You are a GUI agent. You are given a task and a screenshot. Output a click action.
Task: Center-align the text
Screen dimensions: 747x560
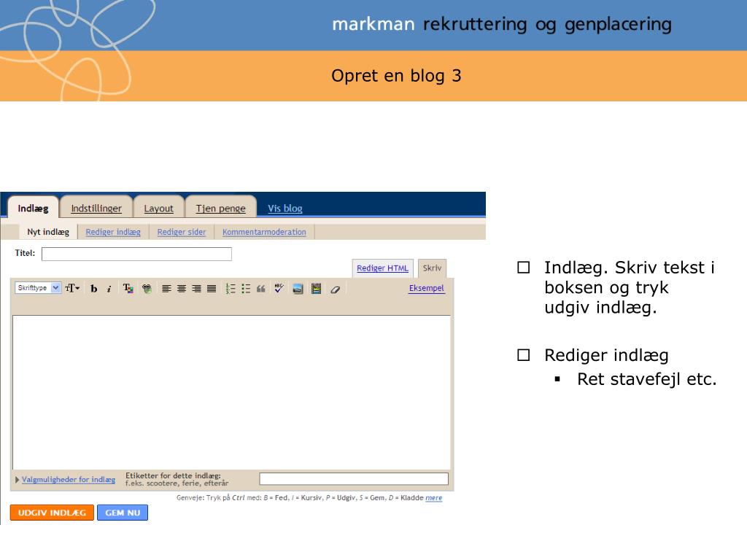[182, 289]
